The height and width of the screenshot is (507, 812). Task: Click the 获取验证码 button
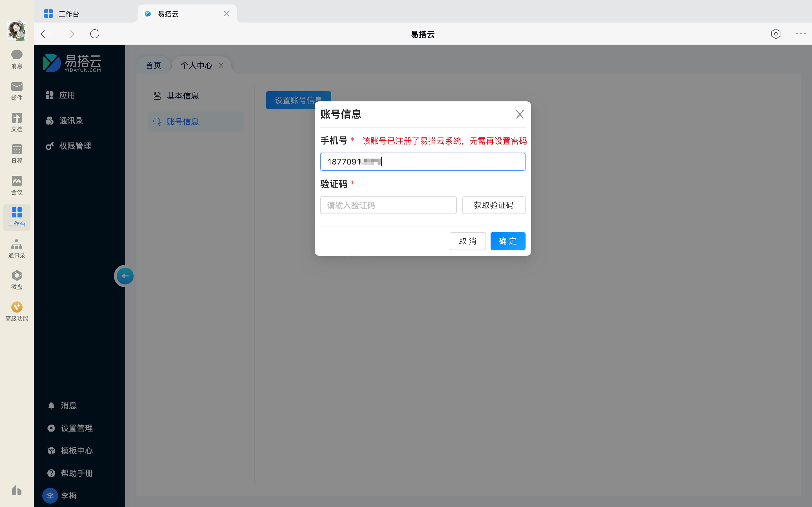493,205
